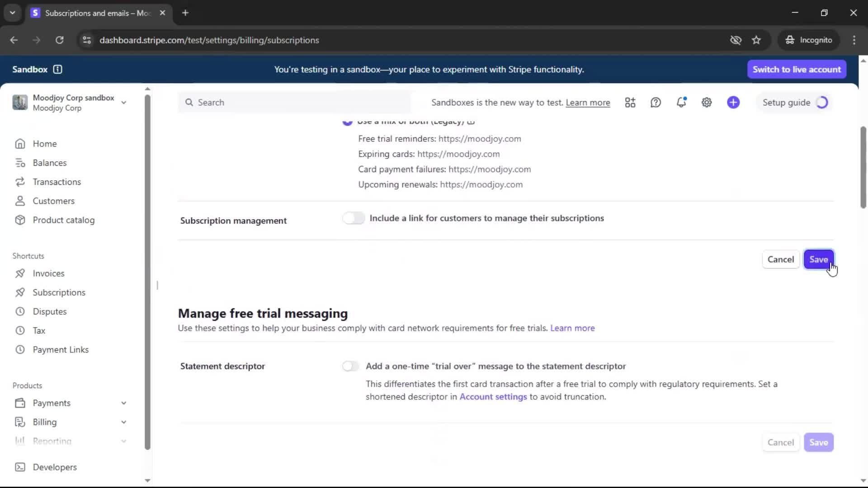Viewport: 868px width, 488px height.
Task: Bookmark this page with star icon
Action: coord(756,40)
